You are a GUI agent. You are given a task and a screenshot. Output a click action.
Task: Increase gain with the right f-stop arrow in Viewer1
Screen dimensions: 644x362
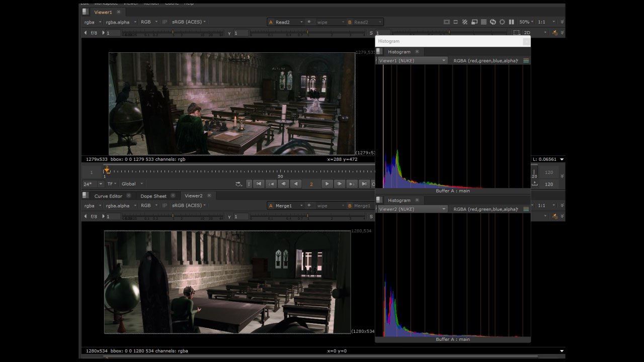pyautogui.click(x=103, y=33)
